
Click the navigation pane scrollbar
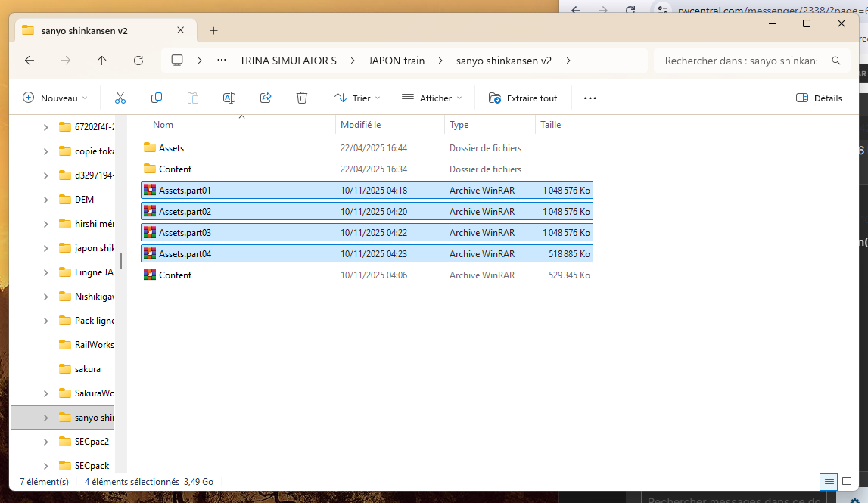[121, 261]
